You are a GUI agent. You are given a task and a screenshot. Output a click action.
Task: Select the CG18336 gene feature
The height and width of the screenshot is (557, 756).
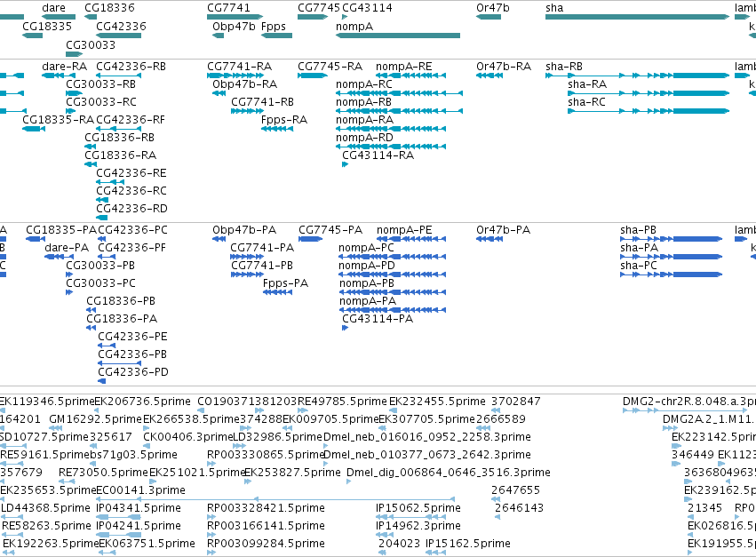pos(91,17)
